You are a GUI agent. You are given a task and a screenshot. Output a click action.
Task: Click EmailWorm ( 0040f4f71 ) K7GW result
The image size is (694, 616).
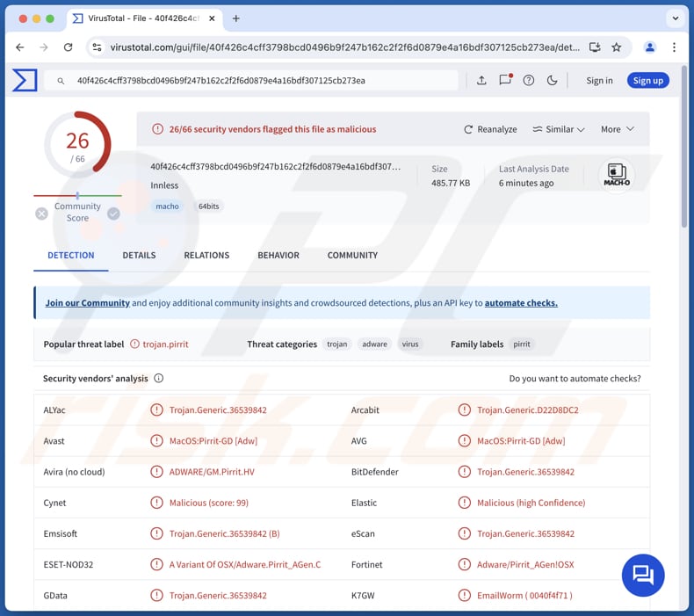(x=524, y=596)
